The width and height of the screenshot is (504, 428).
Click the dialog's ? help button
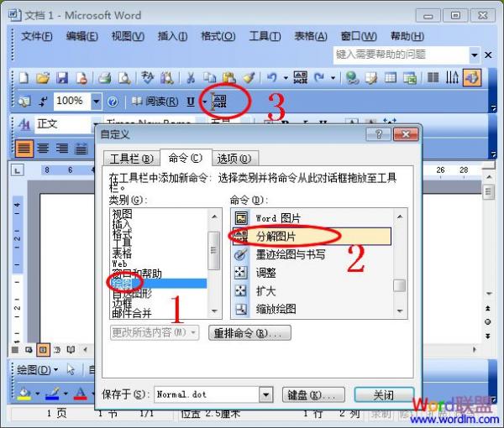(379, 134)
